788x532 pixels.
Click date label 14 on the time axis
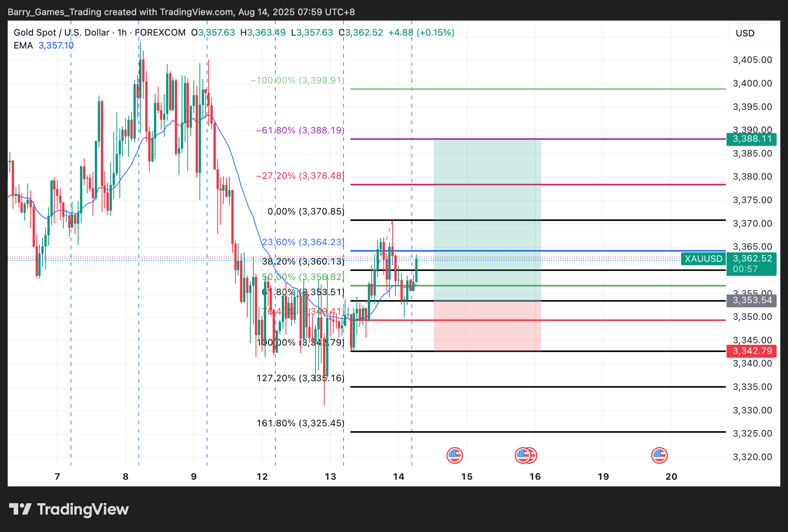pos(399,477)
